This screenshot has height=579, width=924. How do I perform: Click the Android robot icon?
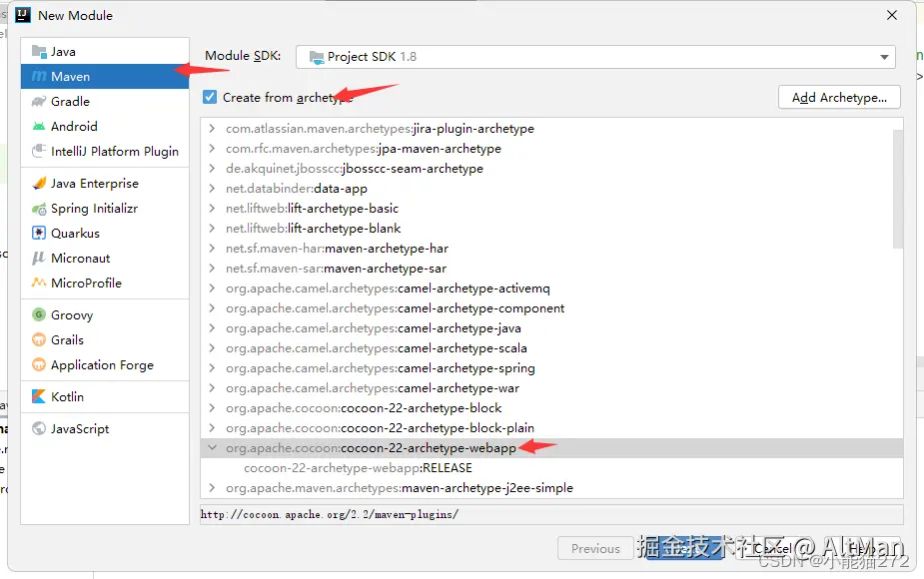[x=39, y=126]
